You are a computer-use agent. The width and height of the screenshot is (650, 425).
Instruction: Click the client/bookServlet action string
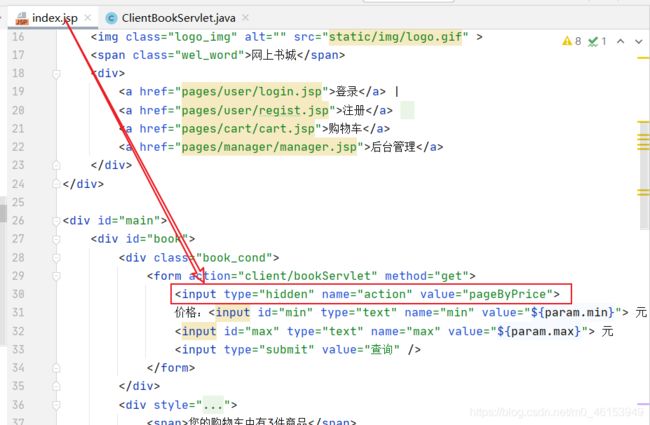point(307,276)
